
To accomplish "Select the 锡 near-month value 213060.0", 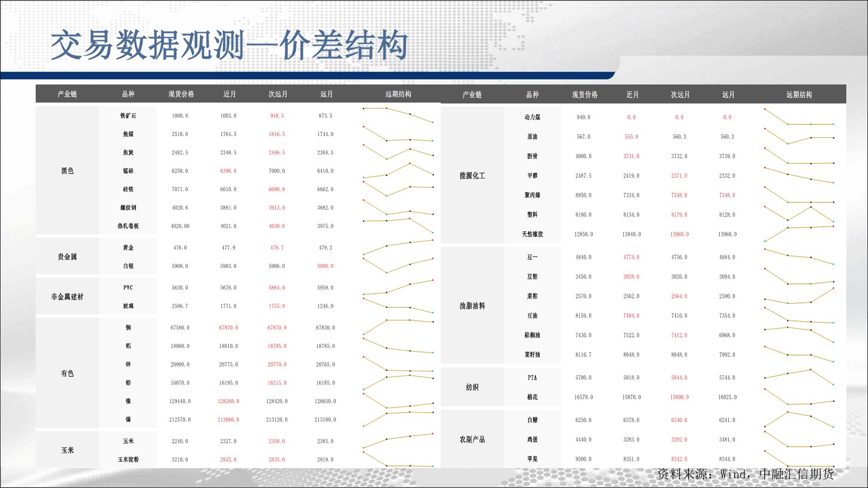I will click(x=228, y=420).
